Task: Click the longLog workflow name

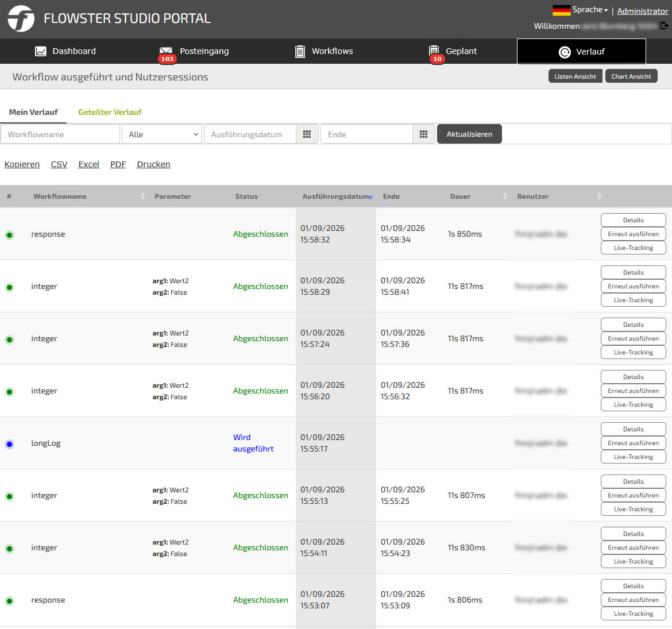Action: point(46,443)
